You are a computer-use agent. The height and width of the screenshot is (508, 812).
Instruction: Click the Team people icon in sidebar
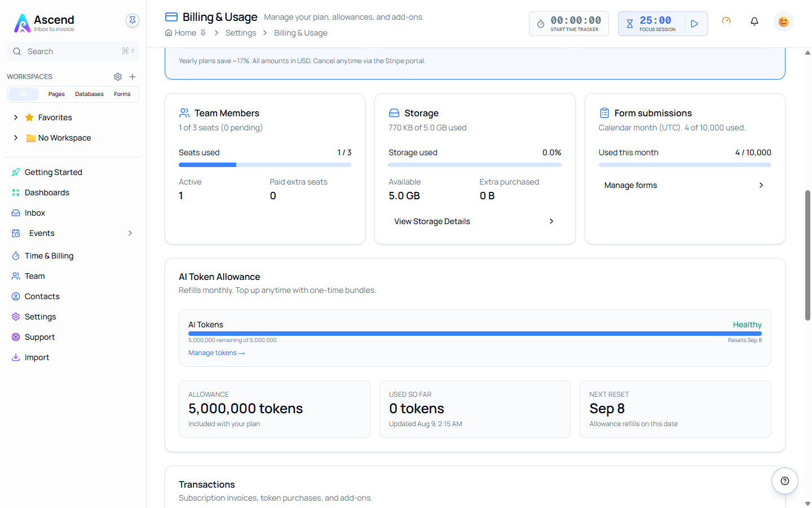point(16,276)
